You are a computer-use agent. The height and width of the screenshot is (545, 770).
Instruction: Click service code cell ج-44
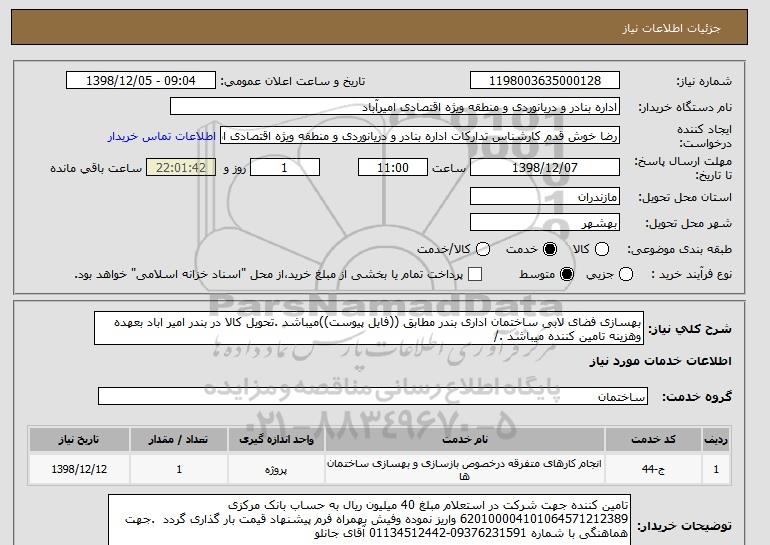pos(653,469)
